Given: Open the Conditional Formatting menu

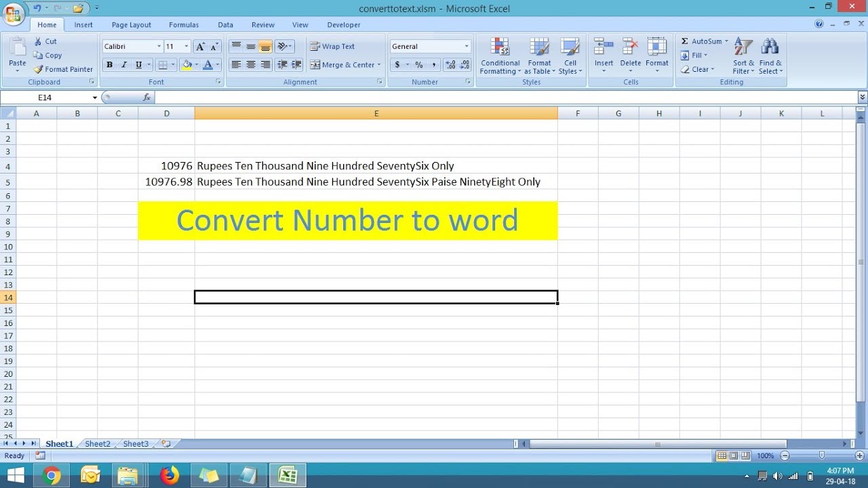Looking at the screenshot, I should pyautogui.click(x=500, y=56).
